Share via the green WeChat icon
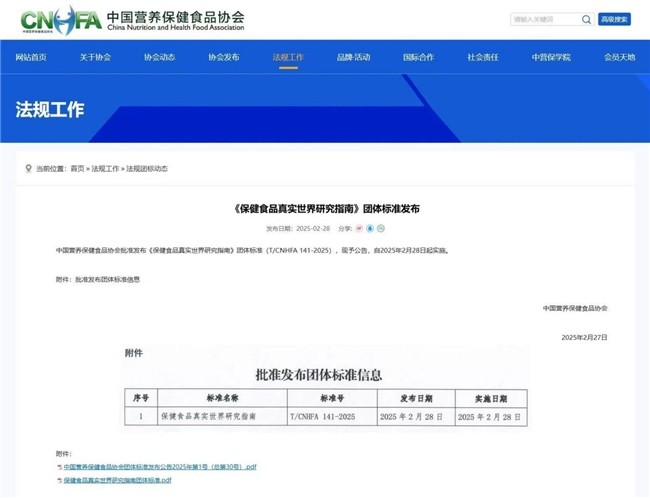 381,228
